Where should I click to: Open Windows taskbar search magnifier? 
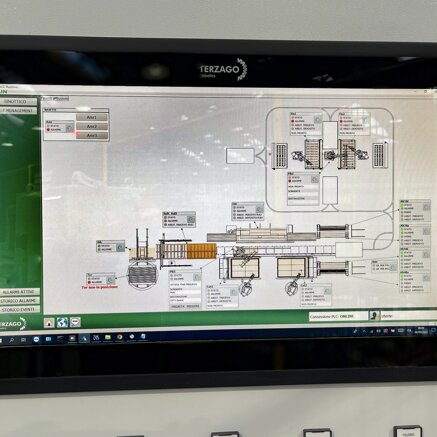[12, 340]
